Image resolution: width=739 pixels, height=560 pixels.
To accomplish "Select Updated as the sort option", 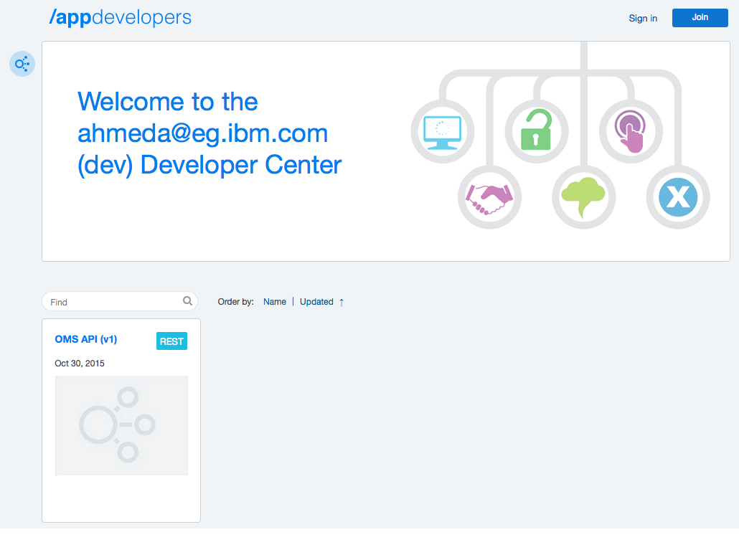I will pos(316,302).
